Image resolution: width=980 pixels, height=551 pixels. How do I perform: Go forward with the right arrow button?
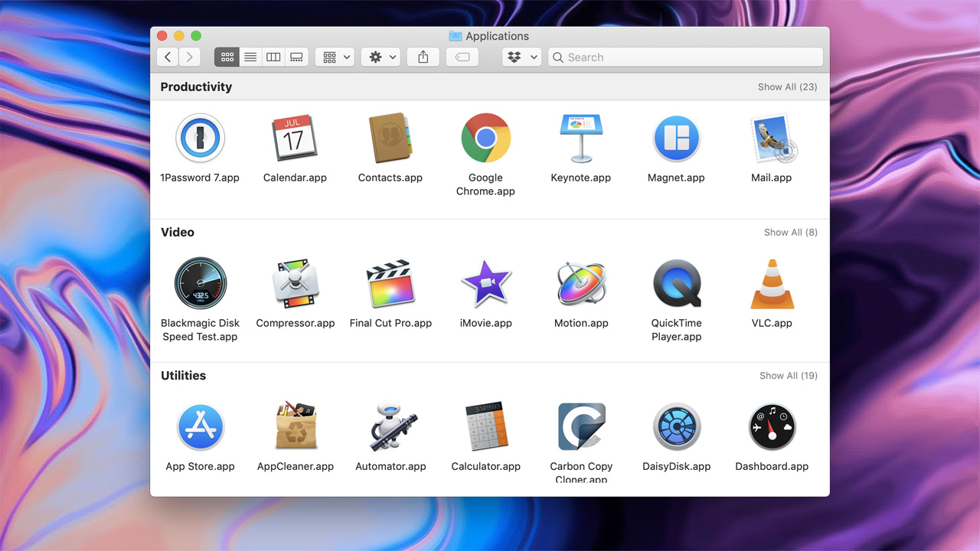click(x=189, y=57)
